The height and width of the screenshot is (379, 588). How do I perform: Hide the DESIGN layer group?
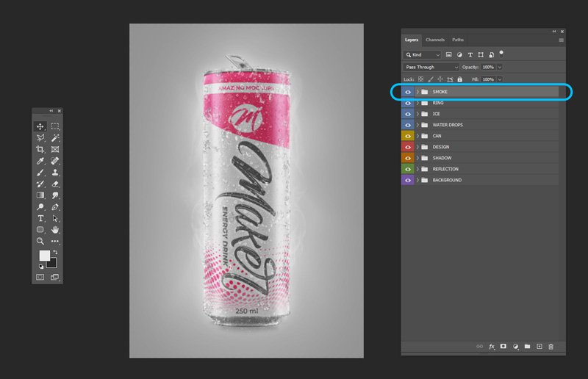[408, 147]
